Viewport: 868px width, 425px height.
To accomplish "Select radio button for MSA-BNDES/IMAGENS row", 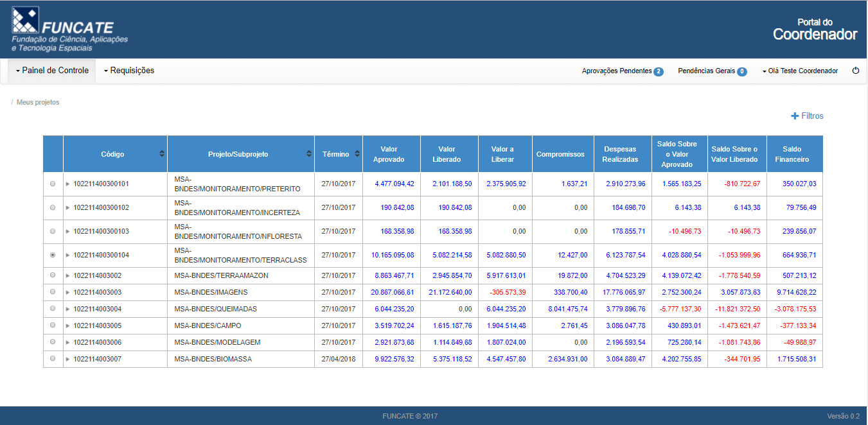I will [x=53, y=292].
